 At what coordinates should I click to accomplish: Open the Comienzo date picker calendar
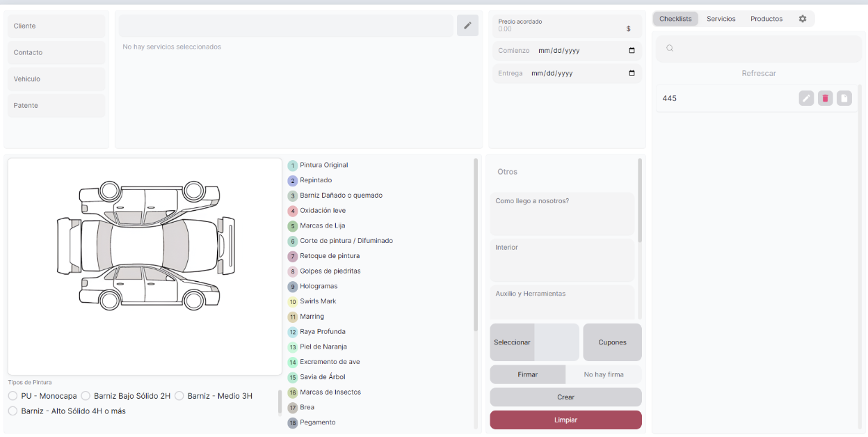pyautogui.click(x=632, y=51)
